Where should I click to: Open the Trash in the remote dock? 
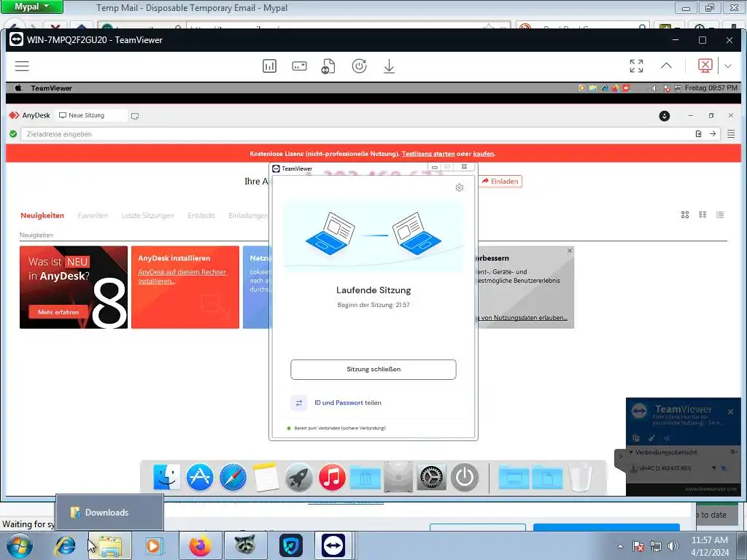(x=581, y=477)
